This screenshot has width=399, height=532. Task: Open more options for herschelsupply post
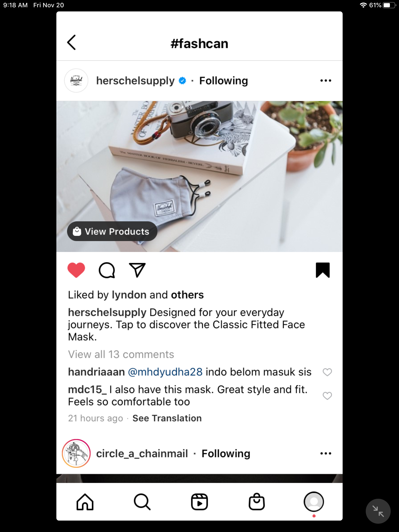click(326, 81)
